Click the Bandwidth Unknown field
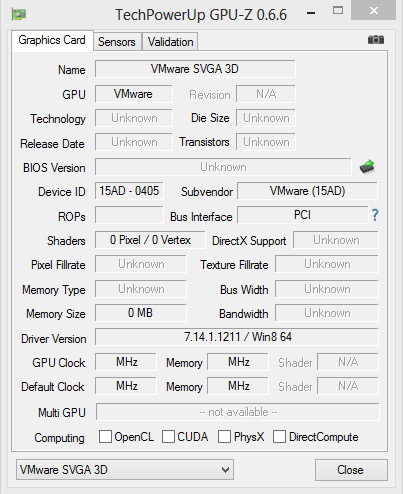 (x=327, y=313)
